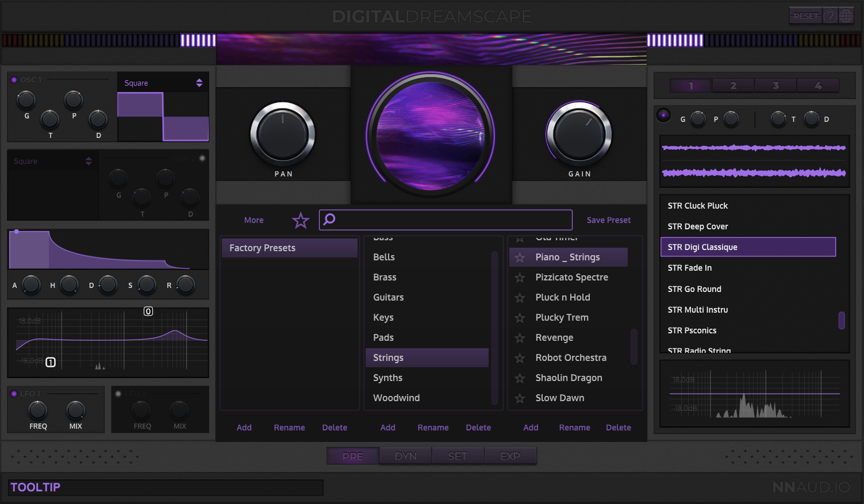Star the Revenge preset
The image size is (864, 504).
pyautogui.click(x=520, y=338)
